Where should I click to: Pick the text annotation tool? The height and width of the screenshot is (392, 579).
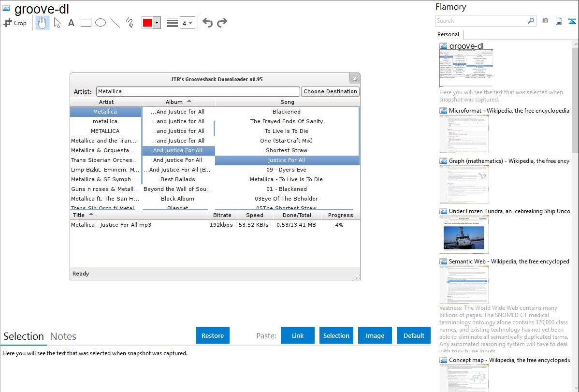tap(71, 23)
